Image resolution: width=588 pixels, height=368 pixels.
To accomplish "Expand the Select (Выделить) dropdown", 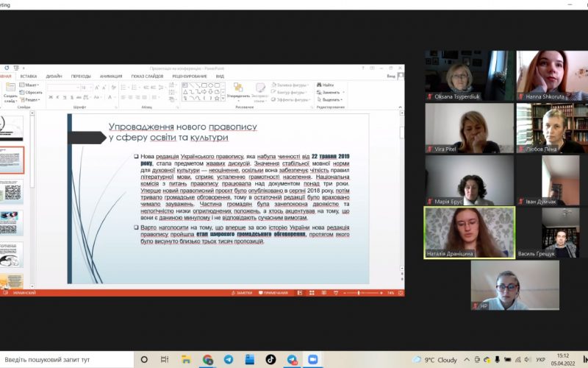I will pyautogui.click(x=331, y=99).
